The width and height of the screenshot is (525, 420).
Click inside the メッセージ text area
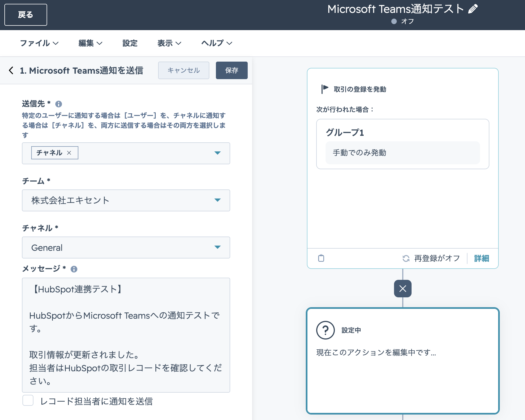pos(126,335)
